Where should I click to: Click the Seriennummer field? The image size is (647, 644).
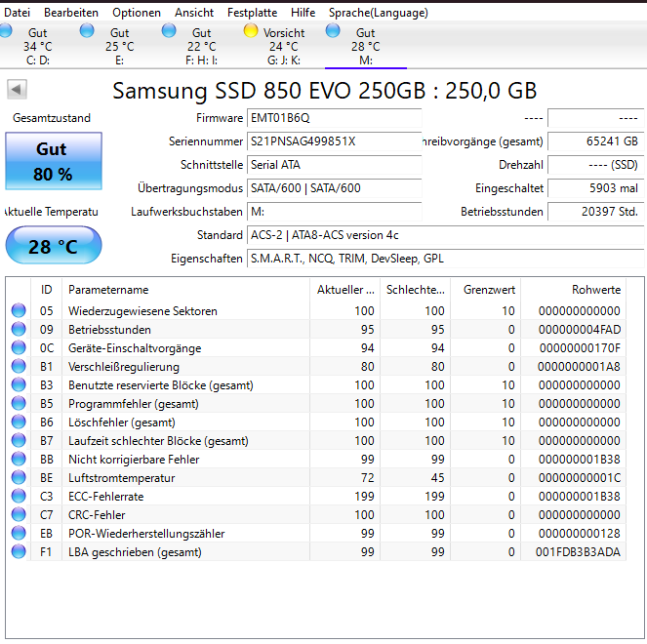click(x=334, y=141)
